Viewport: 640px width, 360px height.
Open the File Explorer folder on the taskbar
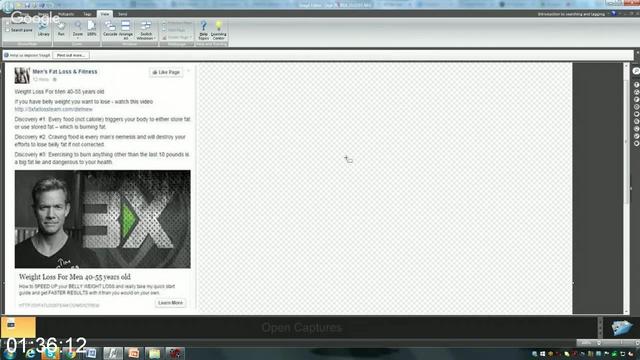tap(154, 353)
